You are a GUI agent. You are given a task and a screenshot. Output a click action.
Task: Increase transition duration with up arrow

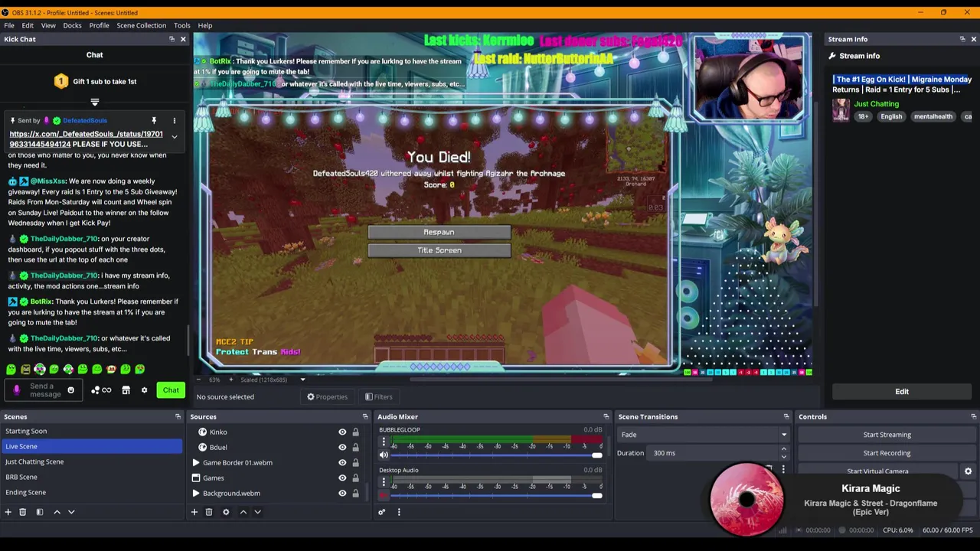783,450
